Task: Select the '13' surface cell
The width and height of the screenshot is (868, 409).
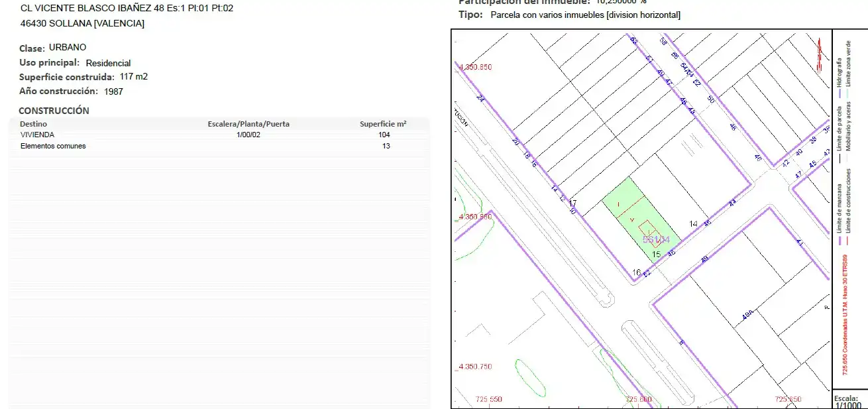Action: (x=386, y=146)
